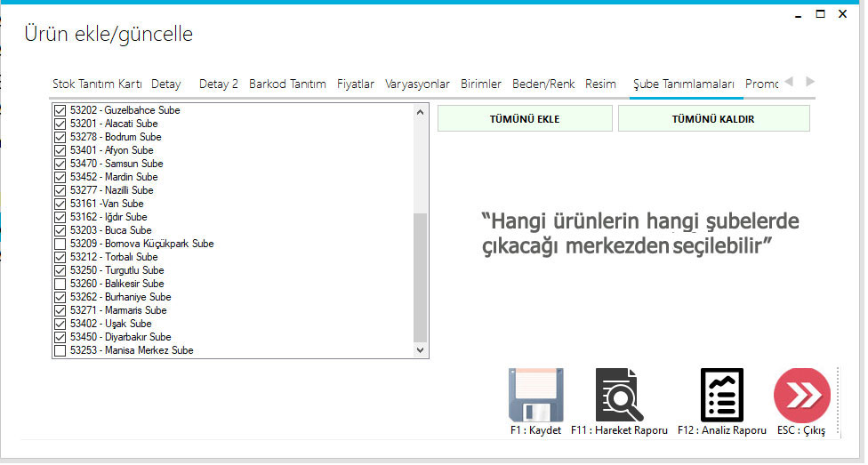This screenshot has height=465, width=868.
Task: Open the Varyasyonlar tab
Action: [x=417, y=84]
